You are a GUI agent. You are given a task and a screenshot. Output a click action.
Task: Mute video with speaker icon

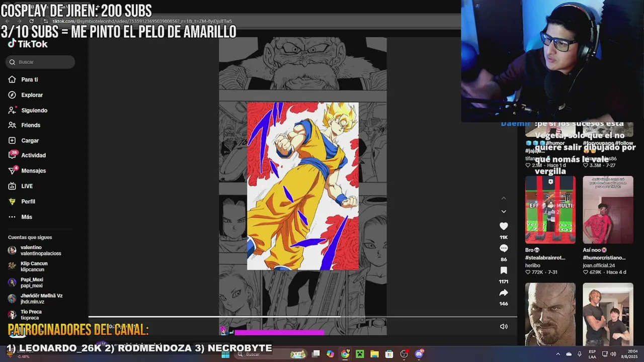[x=504, y=326]
